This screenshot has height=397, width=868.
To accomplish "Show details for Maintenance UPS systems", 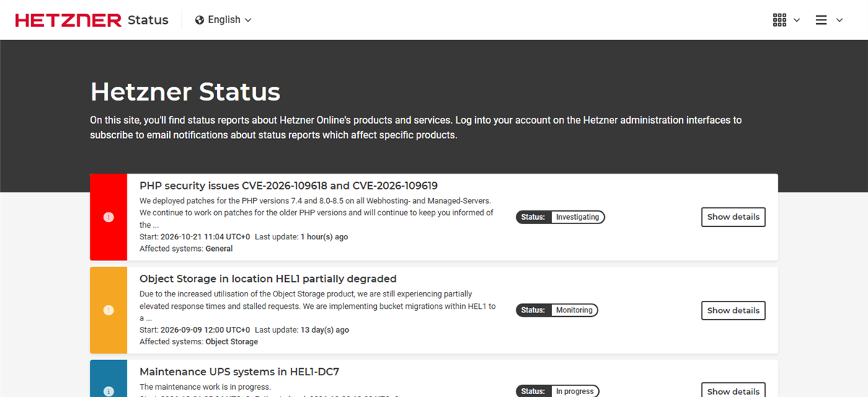I will click(x=733, y=390).
